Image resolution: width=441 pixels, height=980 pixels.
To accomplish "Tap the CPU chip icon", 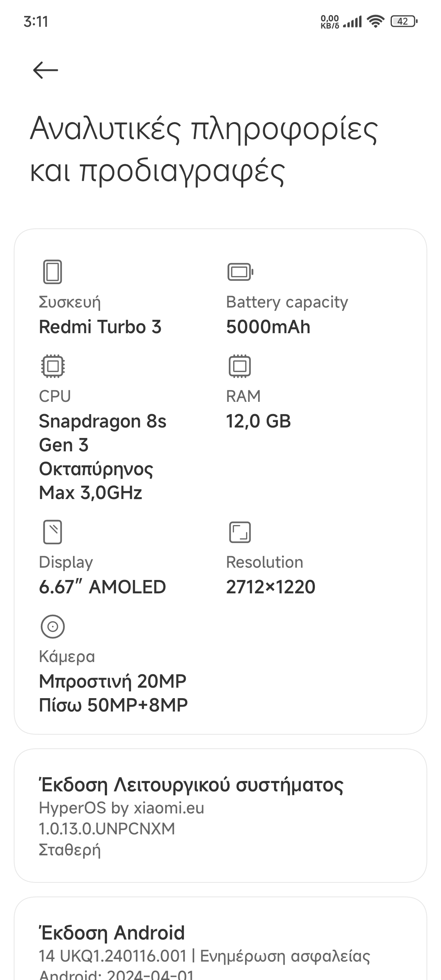I will (x=53, y=366).
